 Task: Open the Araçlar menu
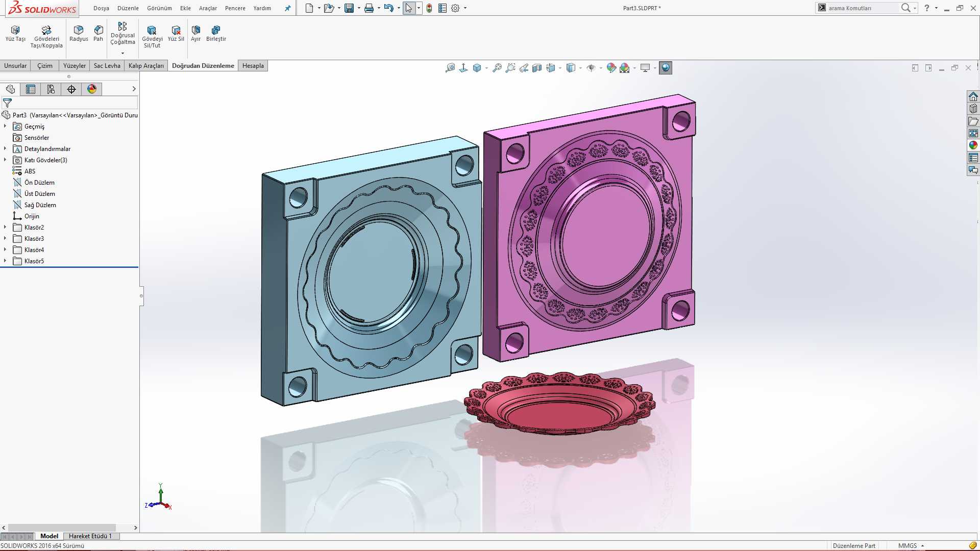(208, 8)
